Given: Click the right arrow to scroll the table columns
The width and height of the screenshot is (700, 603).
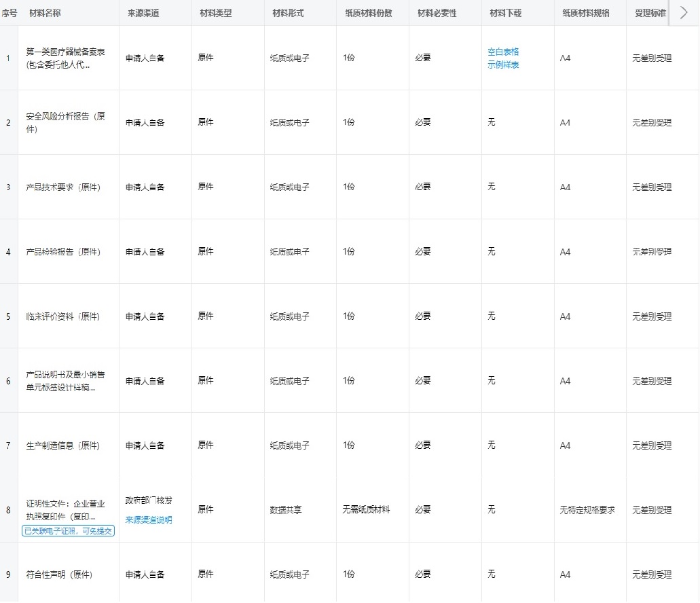Looking at the screenshot, I should (x=683, y=12).
